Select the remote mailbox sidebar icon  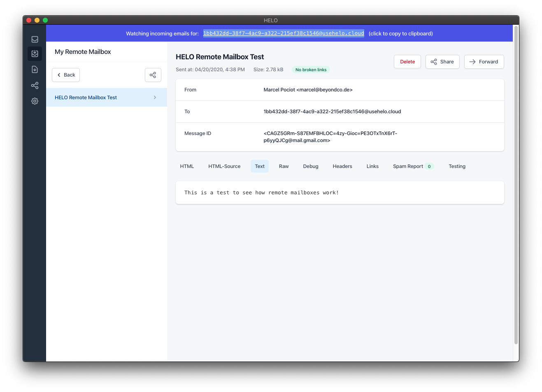click(x=35, y=54)
